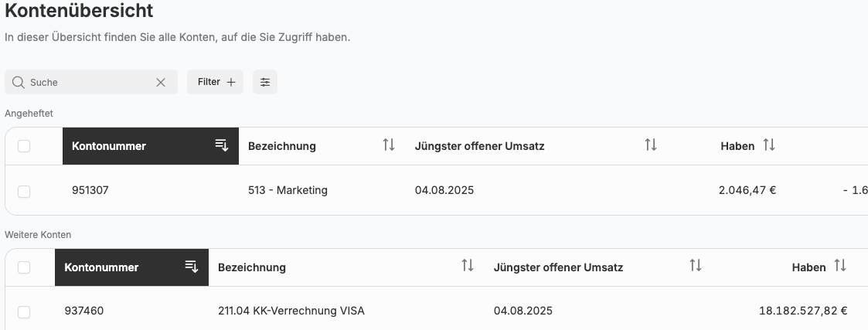Image resolution: width=868 pixels, height=330 pixels.
Task: Open the 513 - Marketing account row
Action: (x=288, y=190)
